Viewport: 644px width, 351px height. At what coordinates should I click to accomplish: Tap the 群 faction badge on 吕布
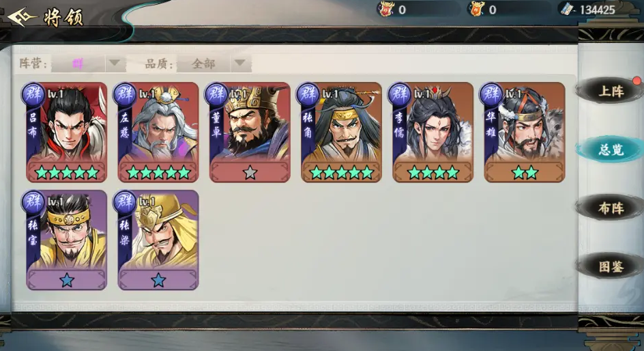[33, 94]
